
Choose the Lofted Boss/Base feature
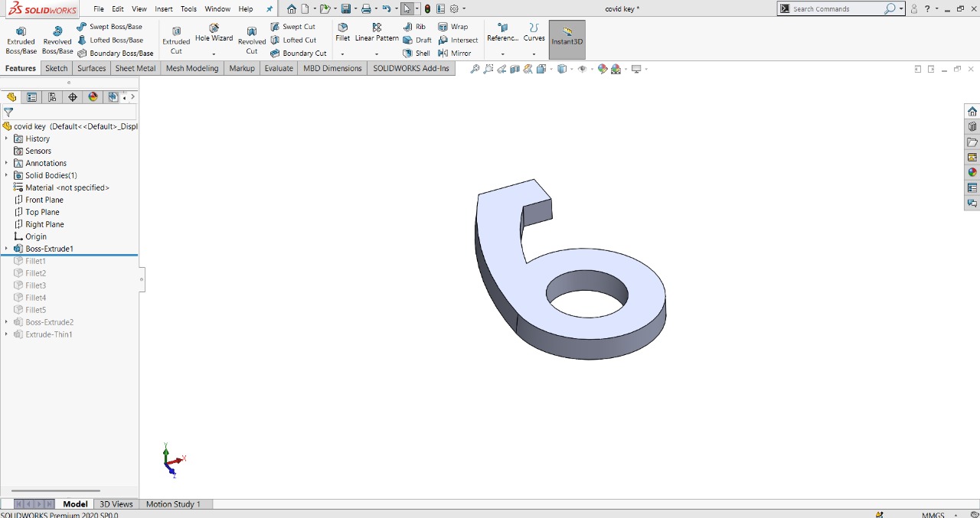(110, 40)
